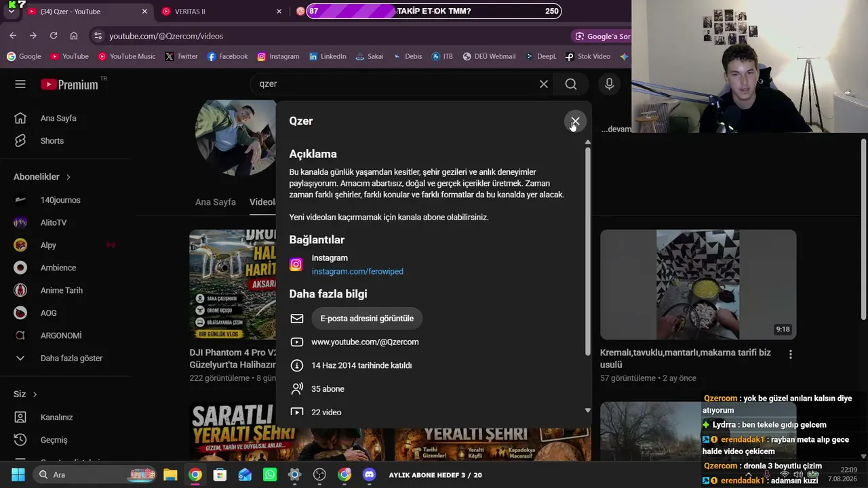Click E-posta adresini görüntüle button
Screen dimensions: 868x488
(367, 319)
